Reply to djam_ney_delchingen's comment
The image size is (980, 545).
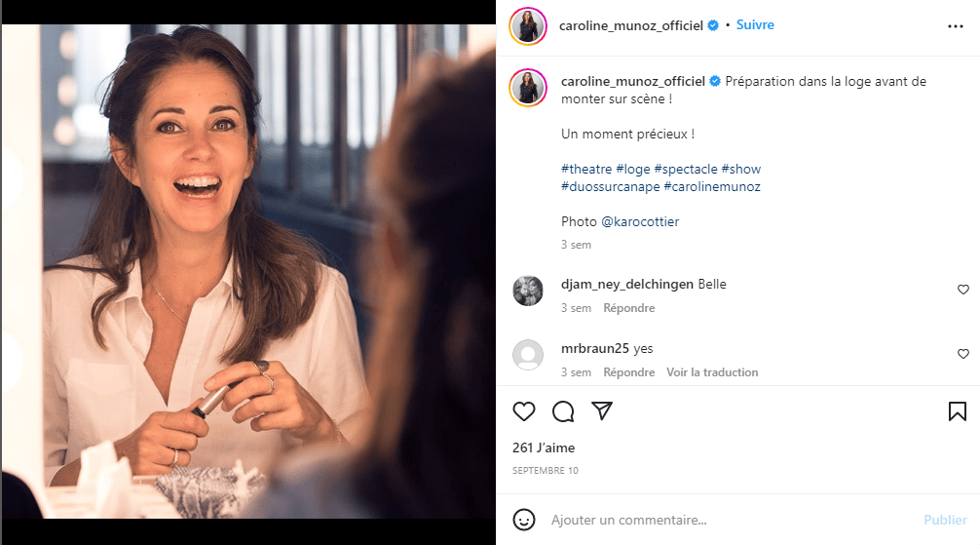tap(628, 308)
